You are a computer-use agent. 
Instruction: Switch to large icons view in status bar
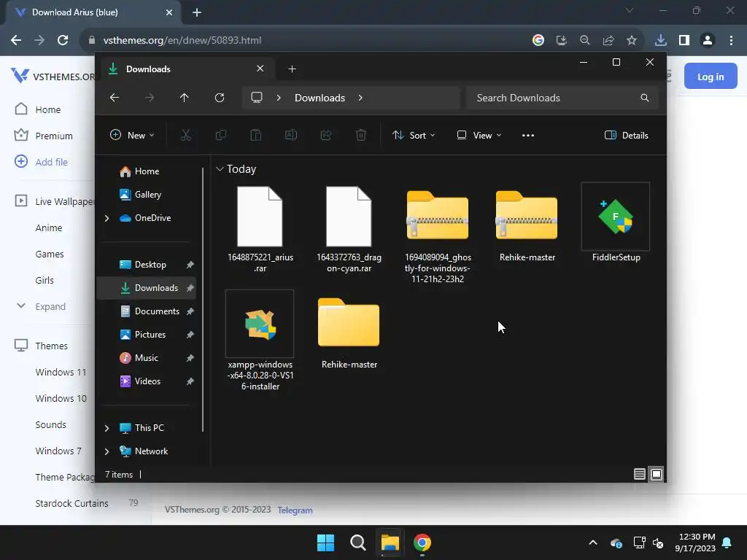tap(657, 474)
